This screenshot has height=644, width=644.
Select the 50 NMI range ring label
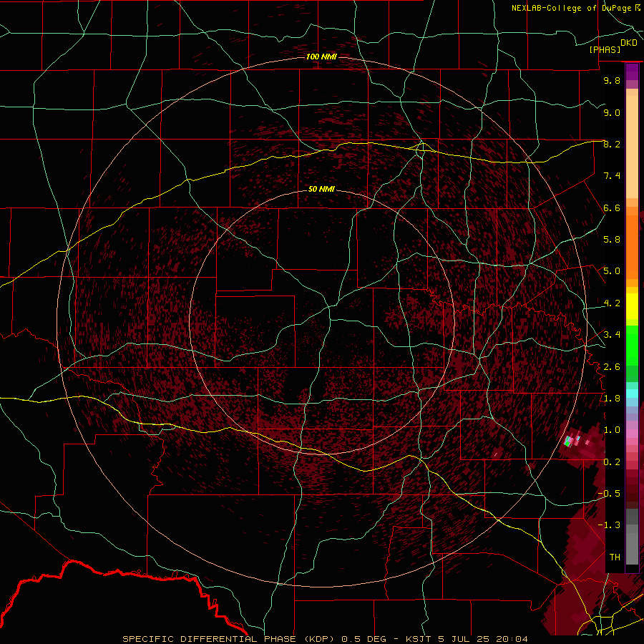click(x=321, y=189)
